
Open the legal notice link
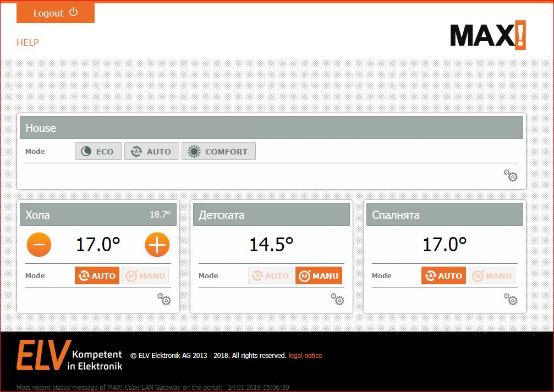click(x=305, y=356)
